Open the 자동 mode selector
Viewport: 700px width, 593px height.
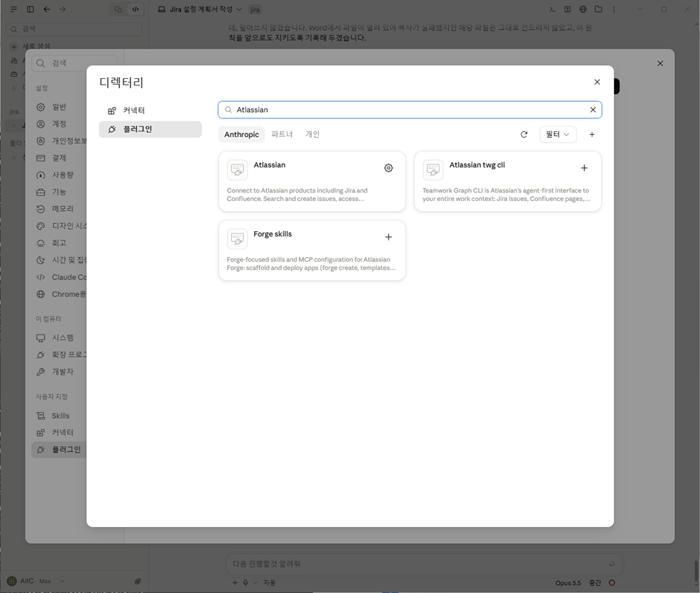click(269, 583)
